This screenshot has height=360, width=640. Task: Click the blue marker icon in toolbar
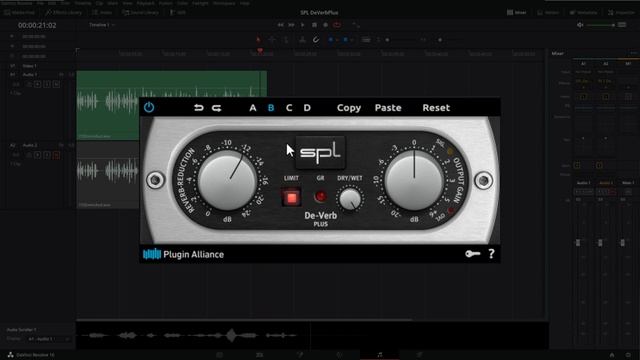click(x=345, y=40)
